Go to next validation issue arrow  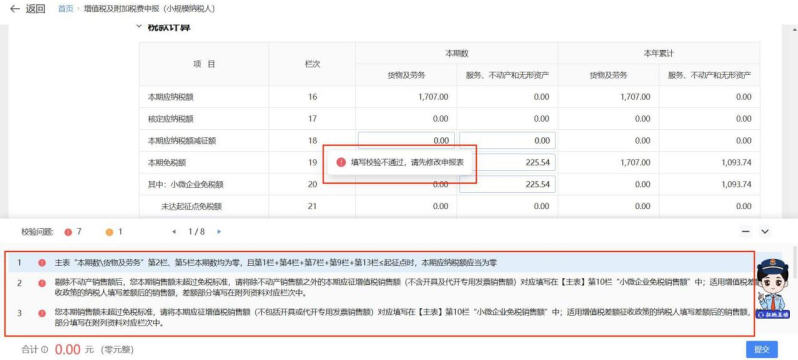(219, 232)
